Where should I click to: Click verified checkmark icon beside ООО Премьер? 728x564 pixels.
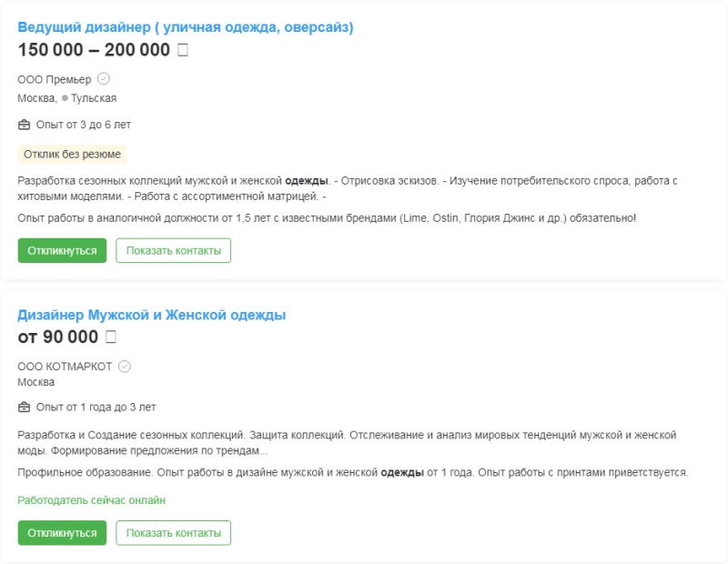(x=104, y=79)
